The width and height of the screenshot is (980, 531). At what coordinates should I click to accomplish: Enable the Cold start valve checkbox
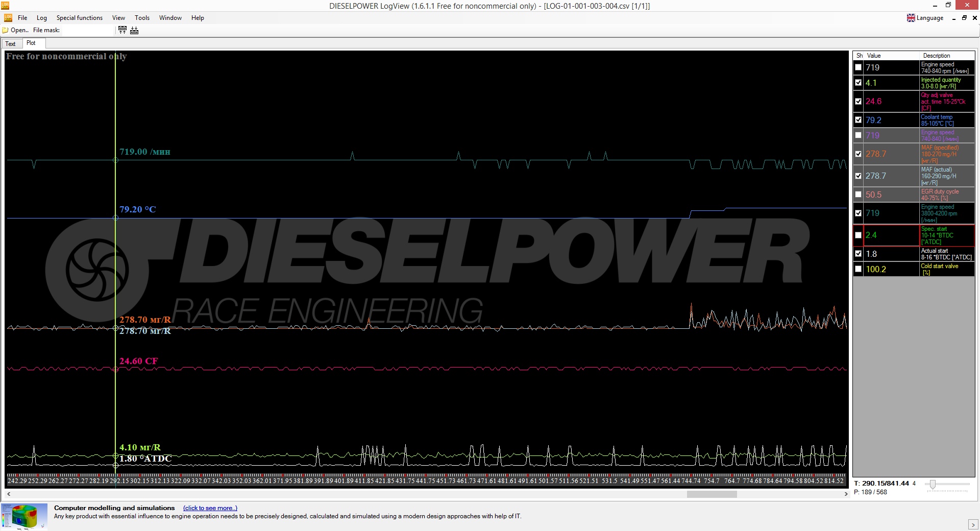[x=859, y=269]
